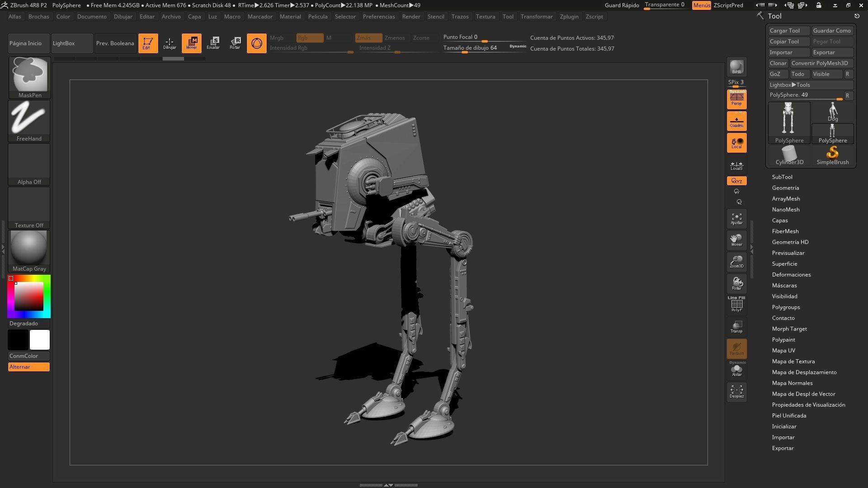Viewport: 868px width, 488px height.
Task: Select the Escalar scale tool
Action: 213,43
